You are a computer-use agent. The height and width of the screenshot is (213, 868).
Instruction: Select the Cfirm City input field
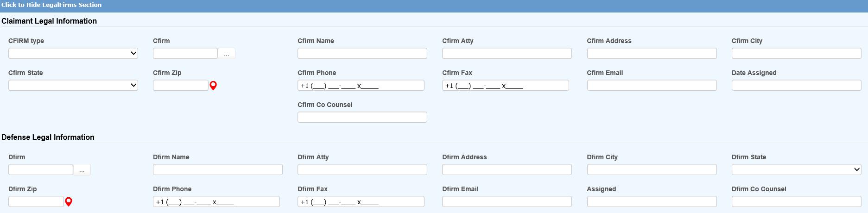[796, 53]
